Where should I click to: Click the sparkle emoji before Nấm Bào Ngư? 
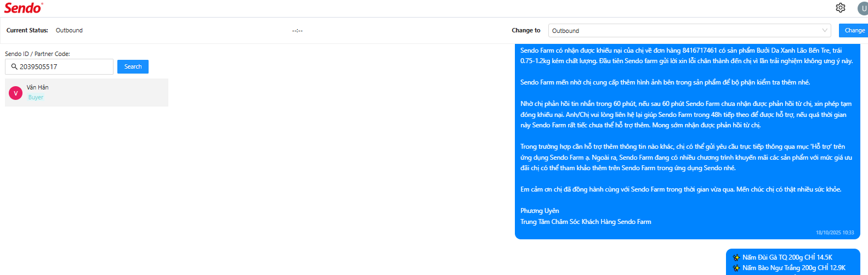[736, 268]
